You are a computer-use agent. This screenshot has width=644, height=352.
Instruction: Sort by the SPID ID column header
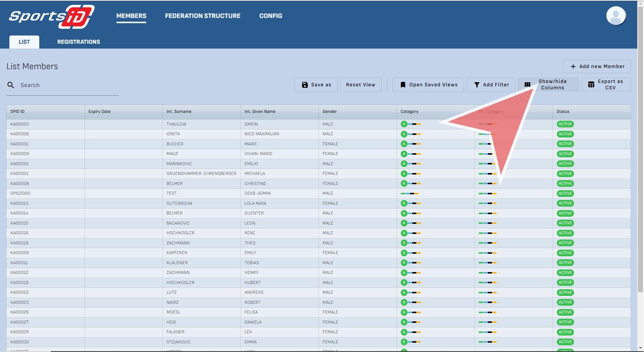(x=18, y=111)
